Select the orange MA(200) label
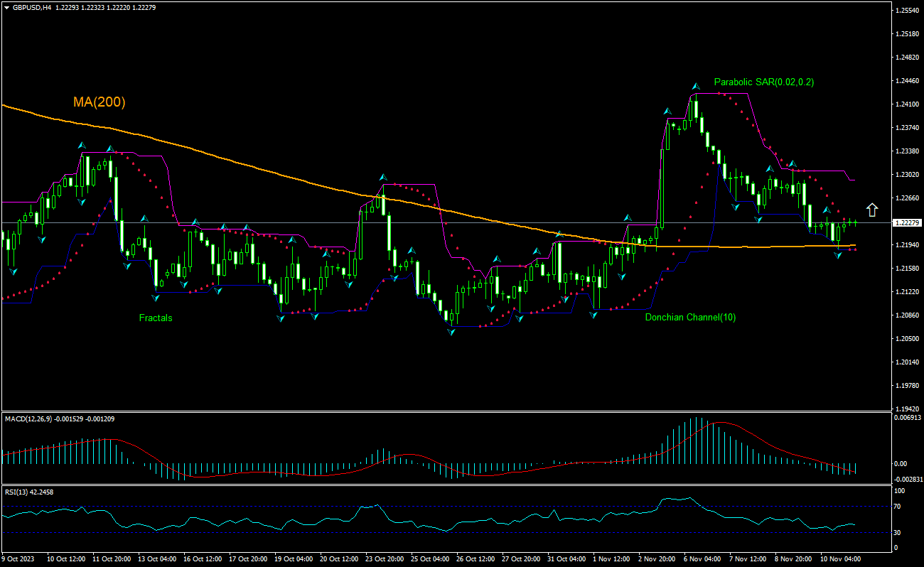 (99, 102)
